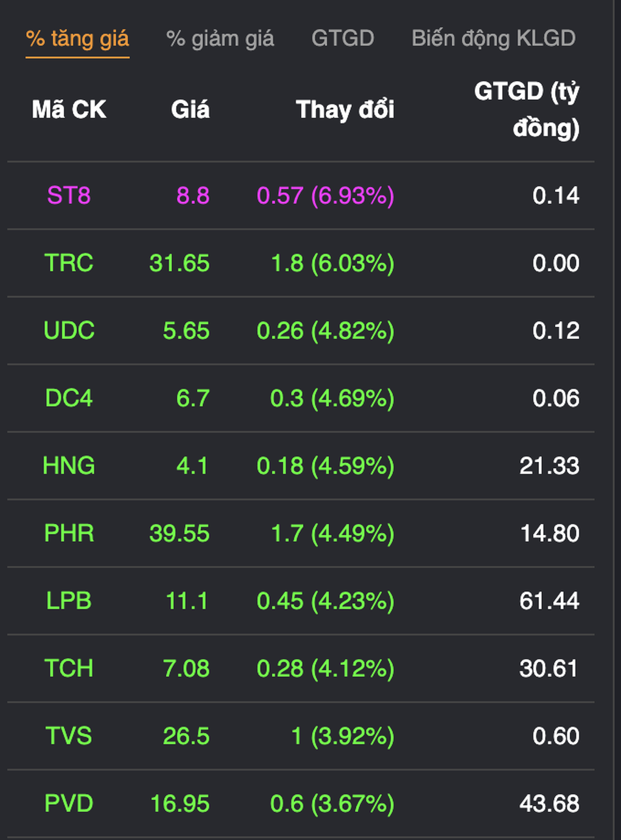
Task: Open the % giảm giá tab
Action: pyautogui.click(x=220, y=39)
